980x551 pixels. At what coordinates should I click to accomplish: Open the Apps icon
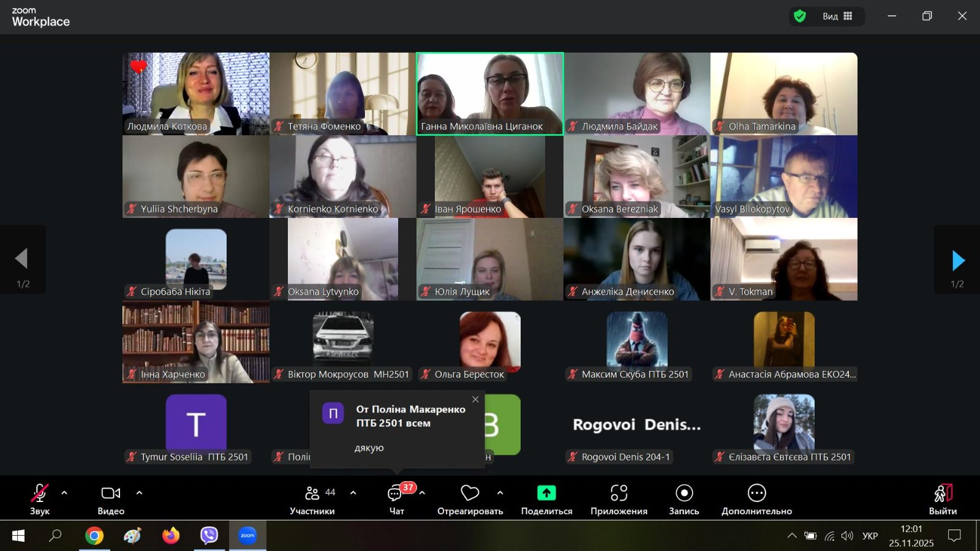point(619,493)
